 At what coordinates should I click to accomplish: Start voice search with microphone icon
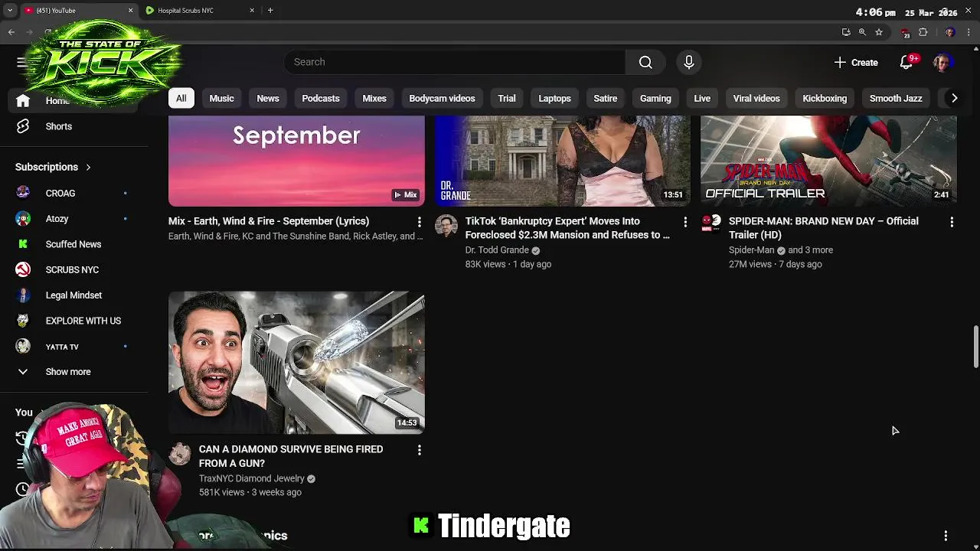coord(688,62)
